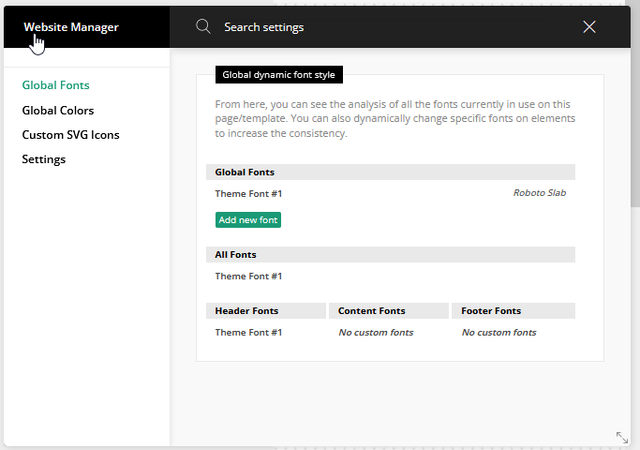Click the Website Manager title
Image resolution: width=640 pixels, height=450 pixels.
(71, 27)
